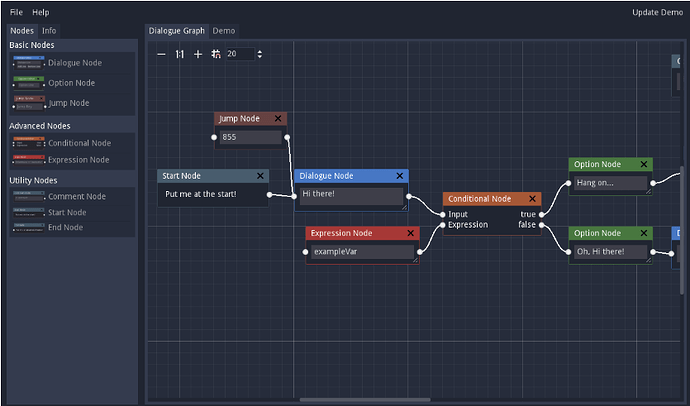
Task: Select the Dialogue Node thumbnail in Basic Nodes
Action: point(29,63)
